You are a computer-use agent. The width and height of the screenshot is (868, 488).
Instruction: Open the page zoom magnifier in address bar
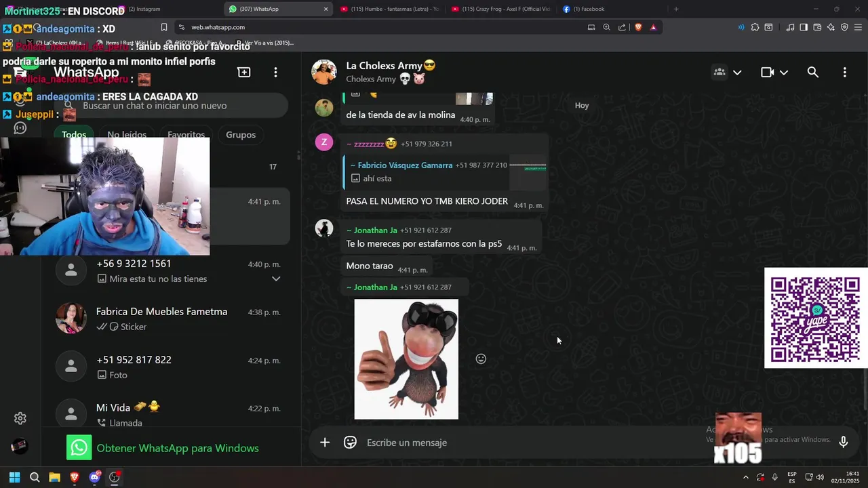click(x=606, y=27)
